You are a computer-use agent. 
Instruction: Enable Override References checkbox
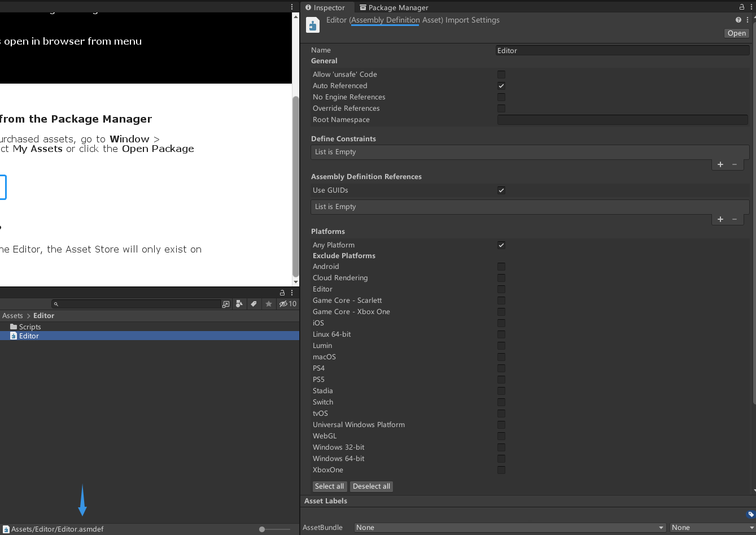(x=501, y=108)
